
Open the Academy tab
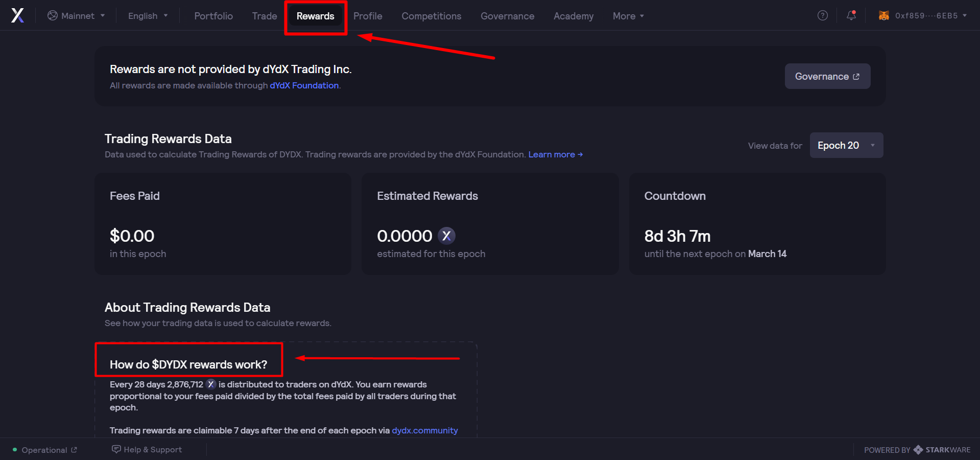tap(573, 16)
